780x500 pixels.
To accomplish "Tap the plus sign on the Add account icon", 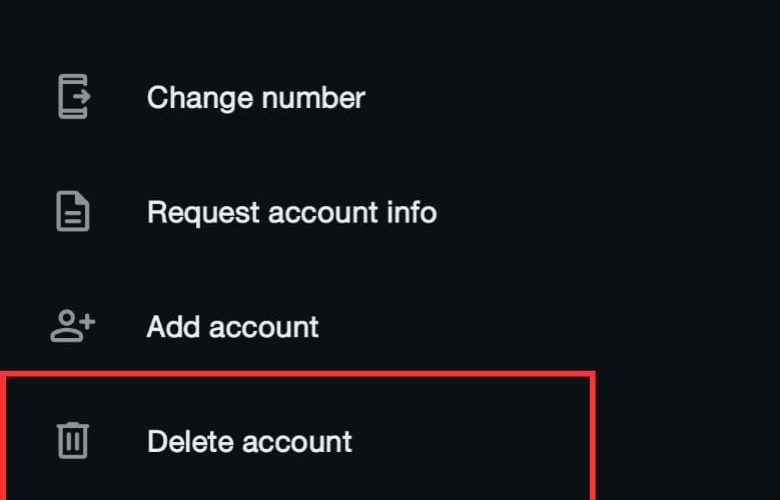I will [87, 320].
